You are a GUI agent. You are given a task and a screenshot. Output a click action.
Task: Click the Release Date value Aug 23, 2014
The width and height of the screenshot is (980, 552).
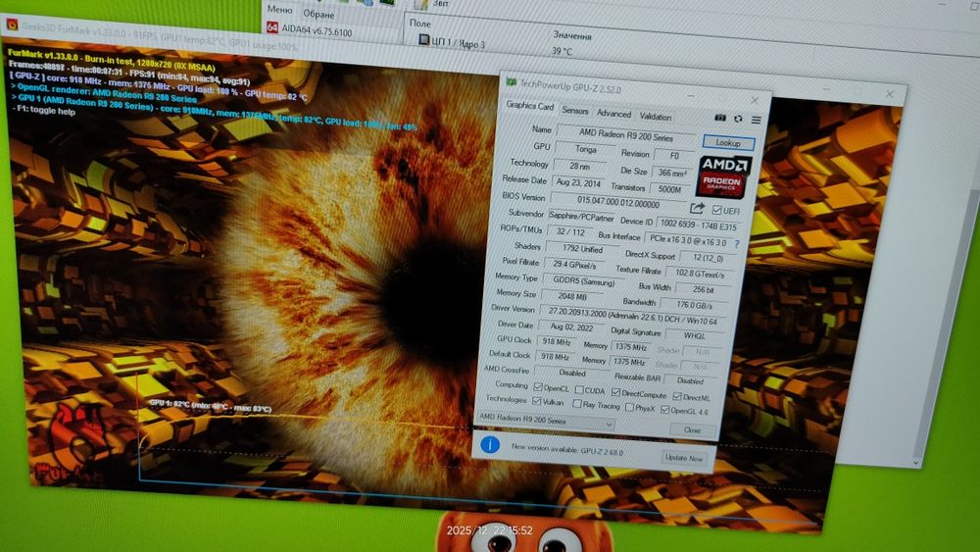tap(578, 183)
